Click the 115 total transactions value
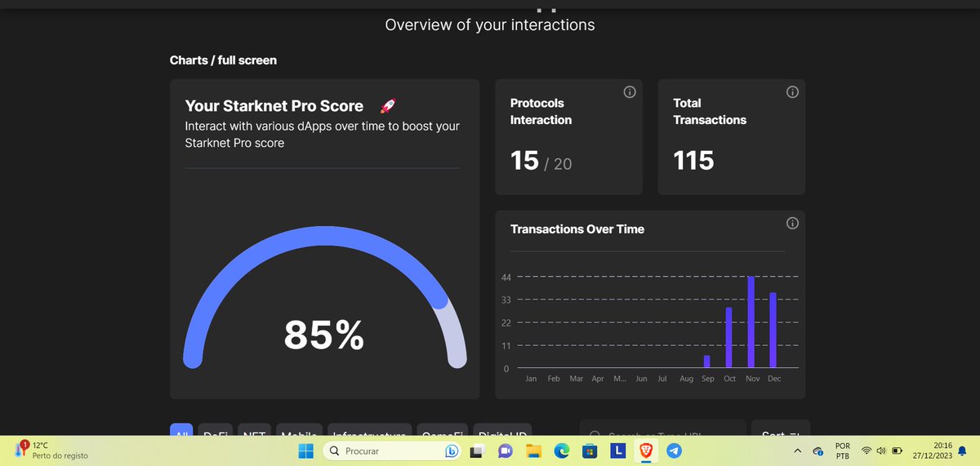The image size is (980, 466). pyautogui.click(x=693, y=161)
